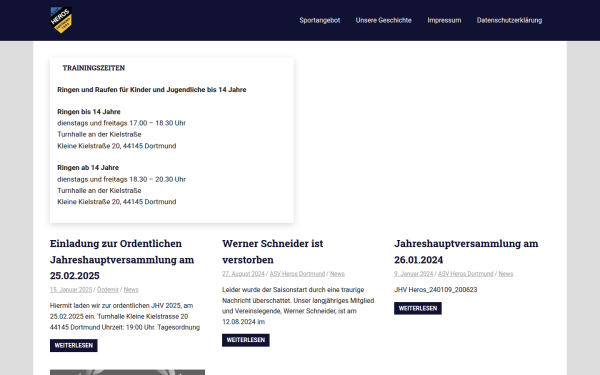The image size is (600, 375).
Task: Click the date 9. Januar 2024
Action: [414, 274]
